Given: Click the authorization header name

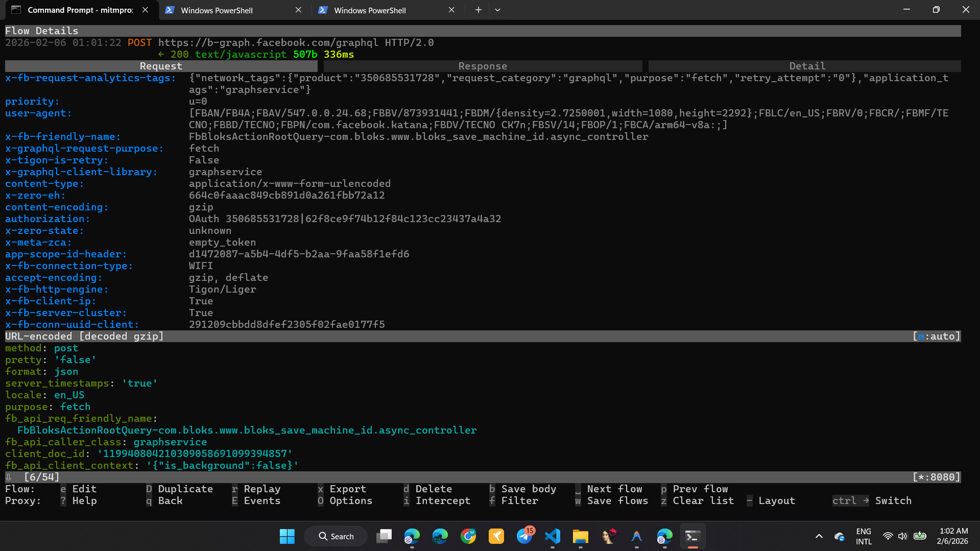Looking at the screenshot, I should coord(47,219).
